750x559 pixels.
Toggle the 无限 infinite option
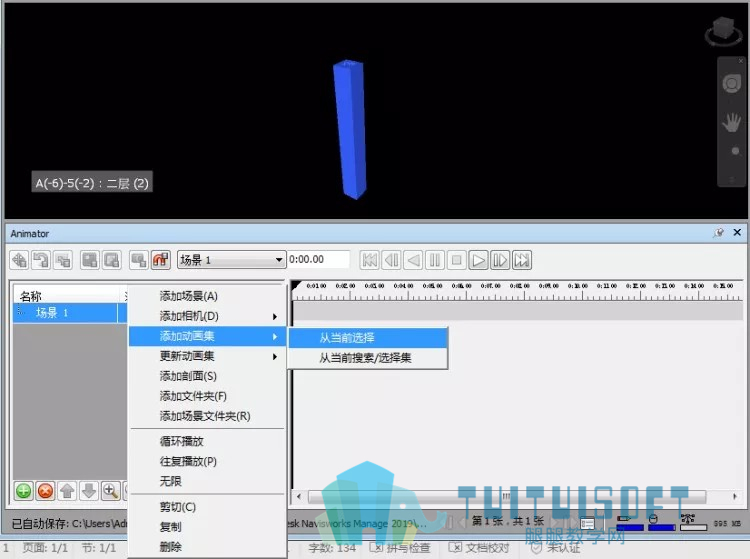[208, 481]
